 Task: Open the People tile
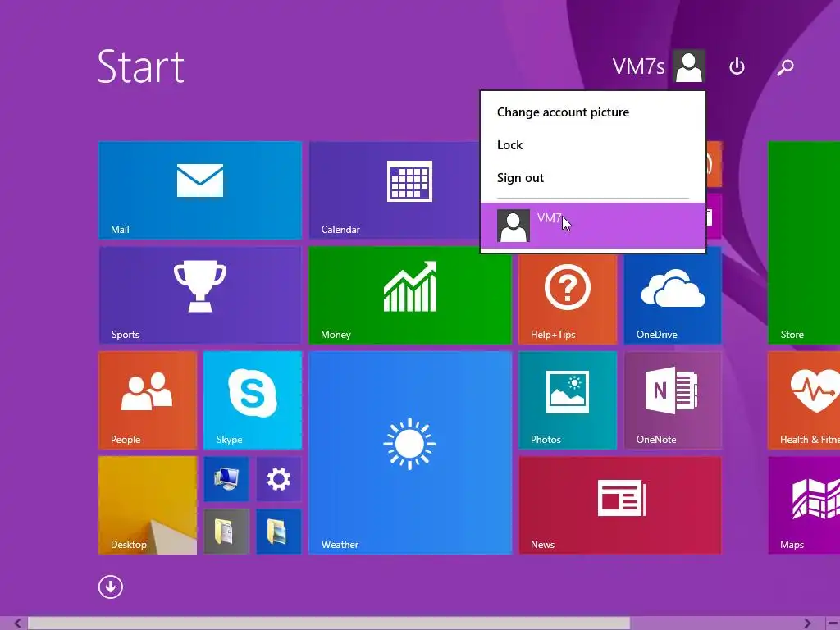(148, 399)
